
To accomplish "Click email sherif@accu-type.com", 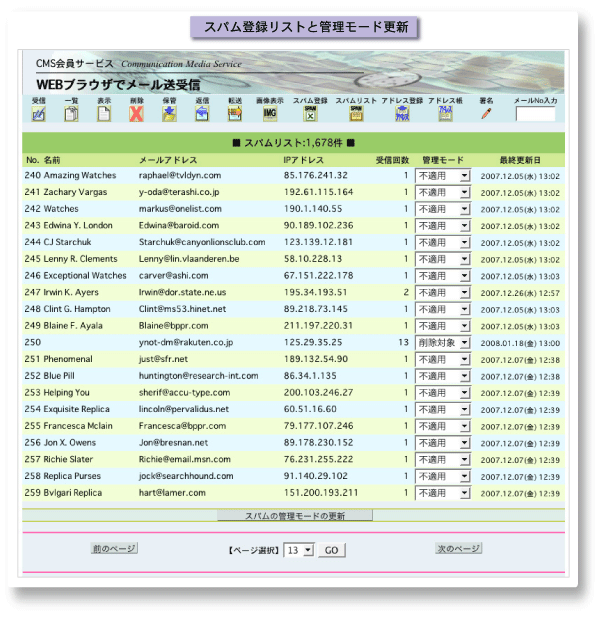I will (x=184, y=393).
